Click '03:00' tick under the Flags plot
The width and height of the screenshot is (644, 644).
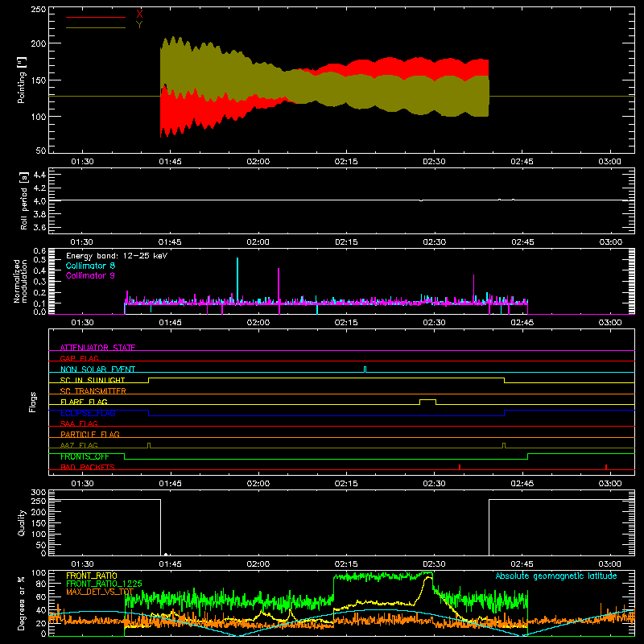(x=610, y=484)
